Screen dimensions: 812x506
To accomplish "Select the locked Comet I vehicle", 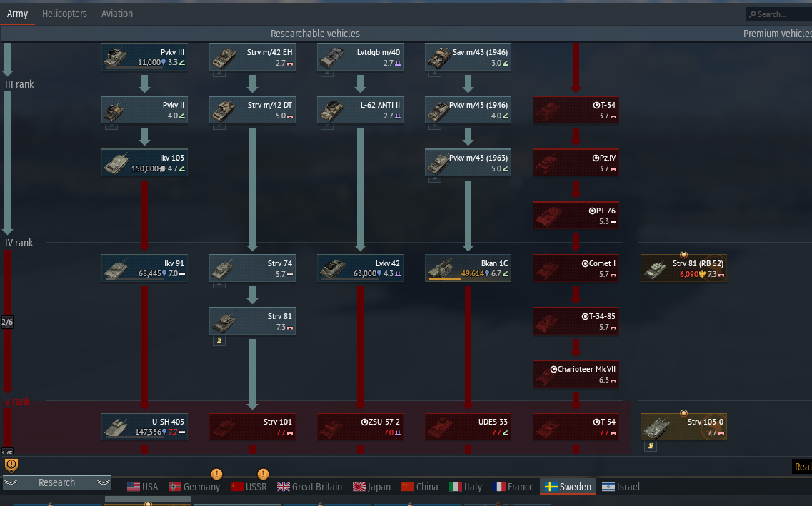I will click(576, 268).
